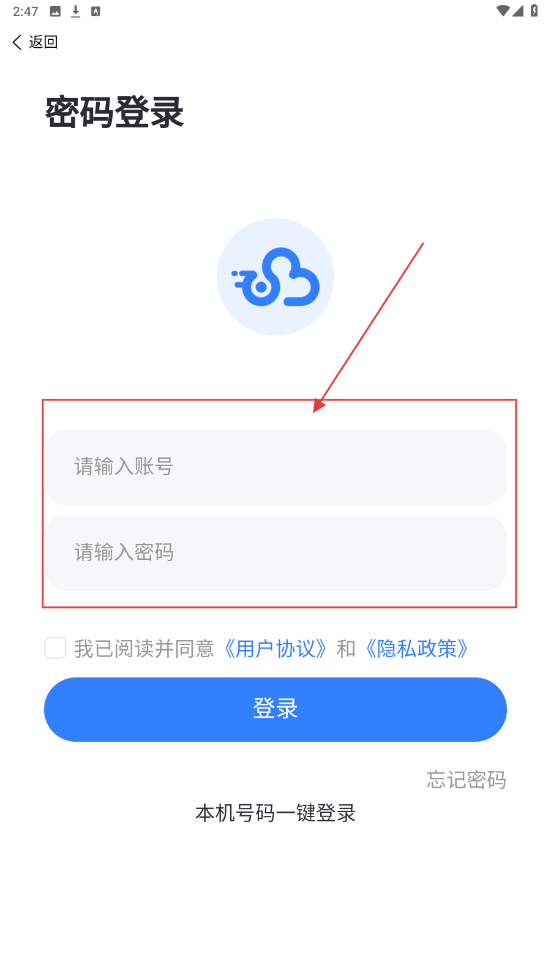Tap the 密码登录 page title
Image resolution: width=551 pixels, height=980 pixels.
(x=114, y=112)
